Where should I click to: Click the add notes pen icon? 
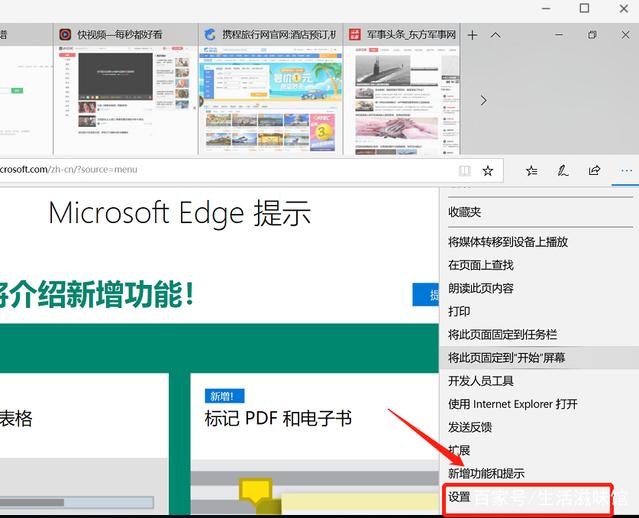tap(563, 171)
